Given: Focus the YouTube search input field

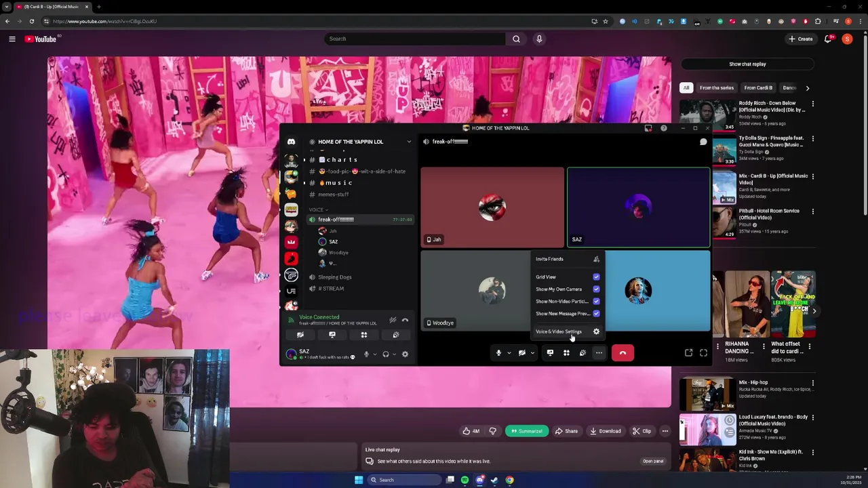Looking at the screenshot, I should click(415, 39).
